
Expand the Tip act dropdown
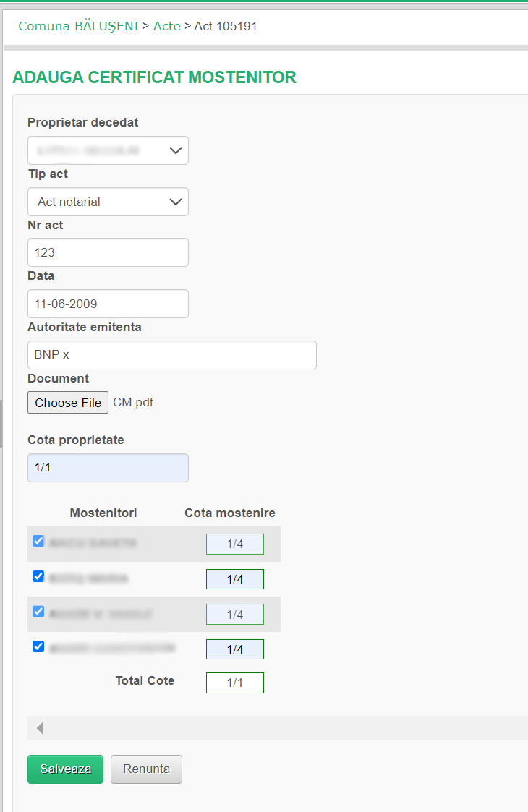pyautogui.click(x=108, y=202)
